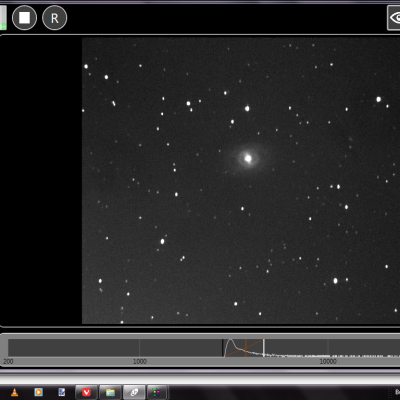Open the third pinned taskbar icon

point(62,392)
